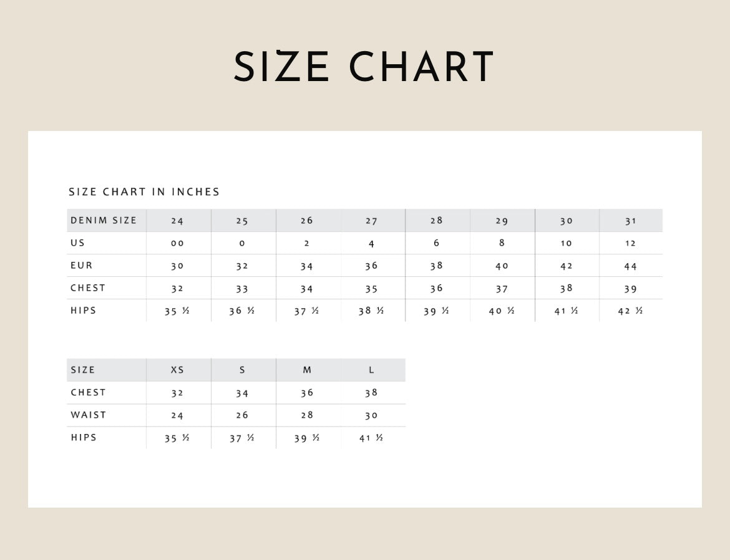730x560 pixels.
Task: Click the SIZE CHART title
Action: (x=364, y=66)
